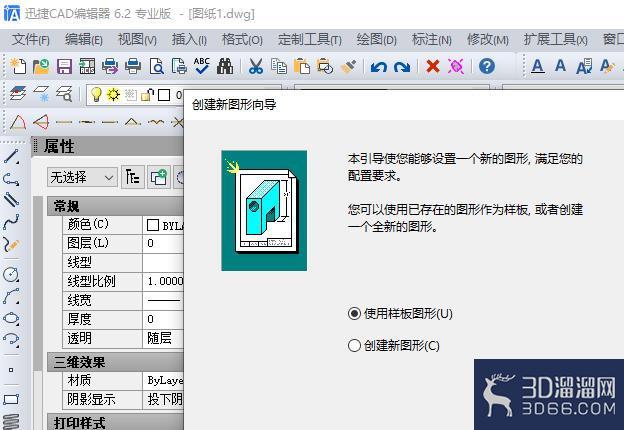Viewport: 624px width, 430px height.
Task: Open the 绘图(D) menu
Action: tap(376, 40)
